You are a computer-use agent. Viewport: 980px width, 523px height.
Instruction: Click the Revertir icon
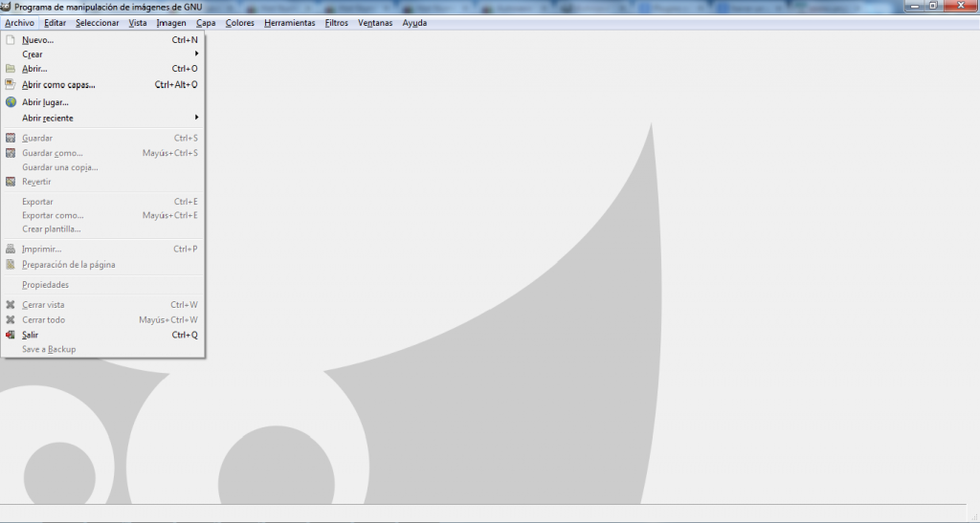pos(11,182)
